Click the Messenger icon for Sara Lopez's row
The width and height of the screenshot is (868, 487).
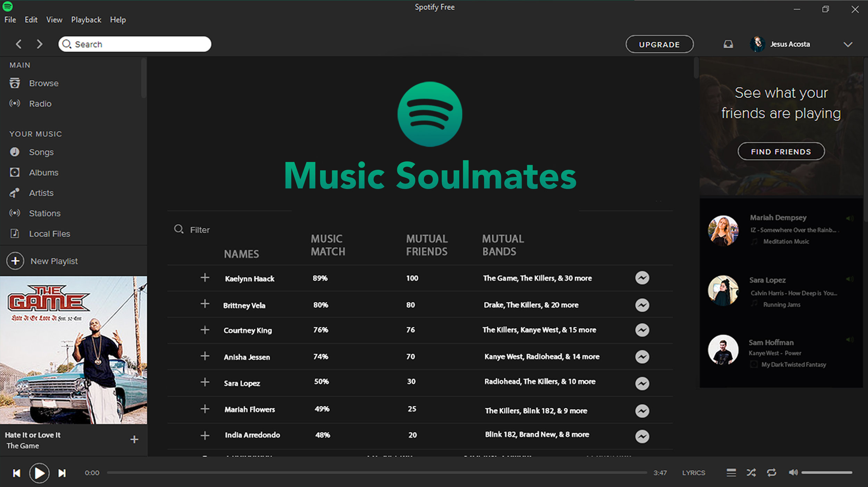click(642, 383)
